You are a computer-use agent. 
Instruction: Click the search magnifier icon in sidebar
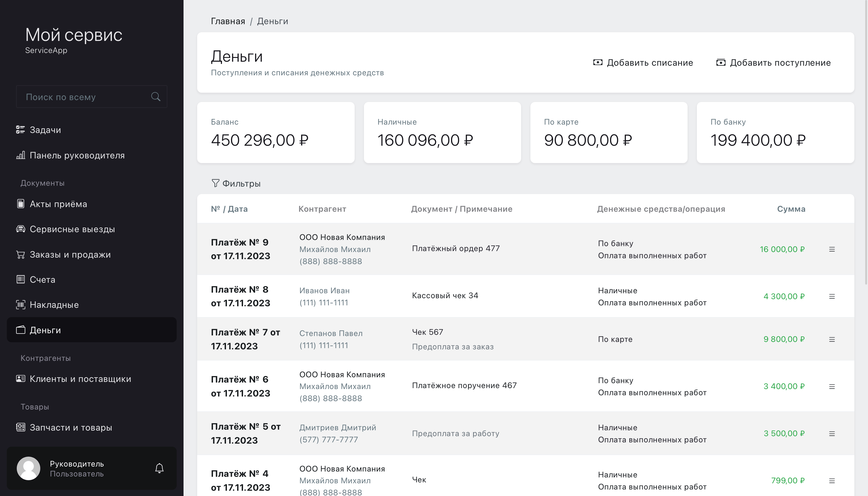(x=156, y=97)
